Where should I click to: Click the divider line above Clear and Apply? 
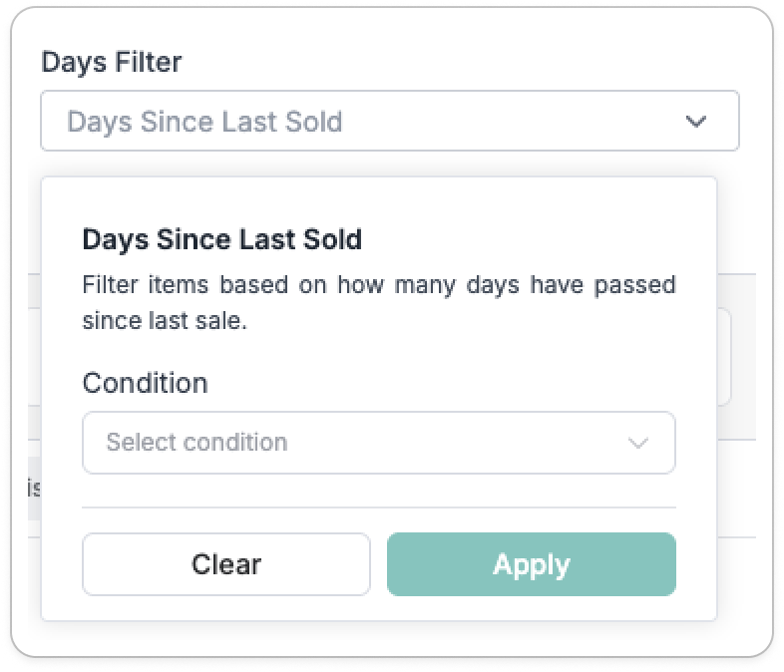(x=378, y=507)
